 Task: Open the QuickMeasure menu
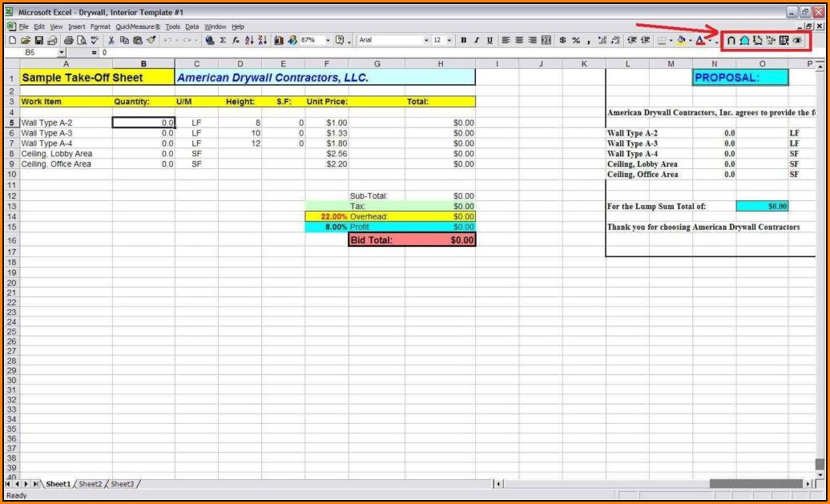(x=138, y=26)
